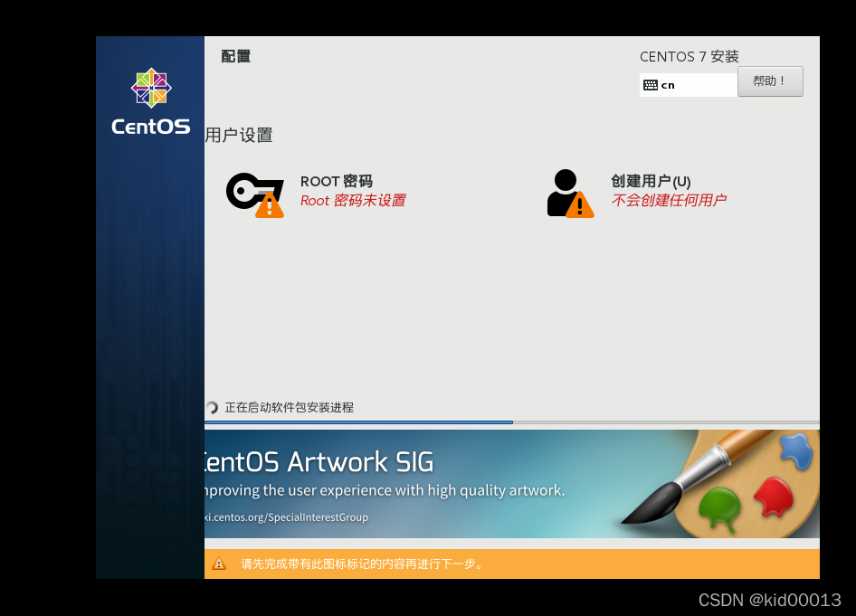Click the '用户设置' section heading
Screen dimensions: 856x616
239,136
